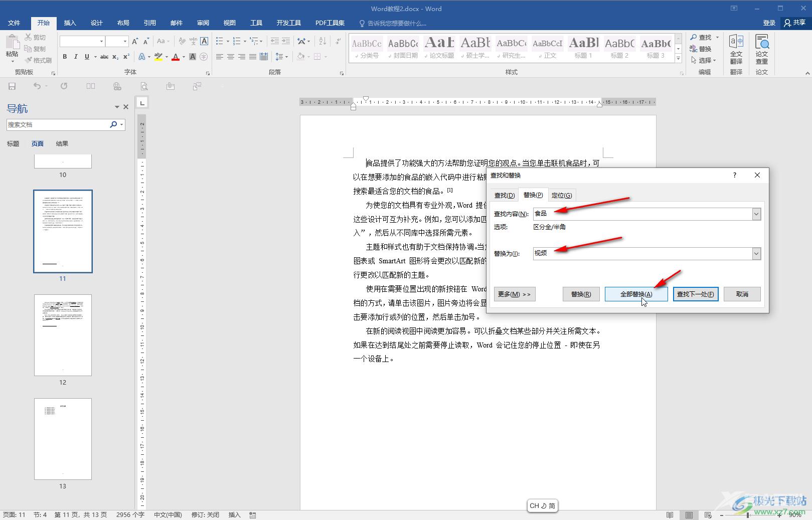This screenshot has height=520, width=812.
Task: Click the Subscript icon
Action: coord(115,57)
